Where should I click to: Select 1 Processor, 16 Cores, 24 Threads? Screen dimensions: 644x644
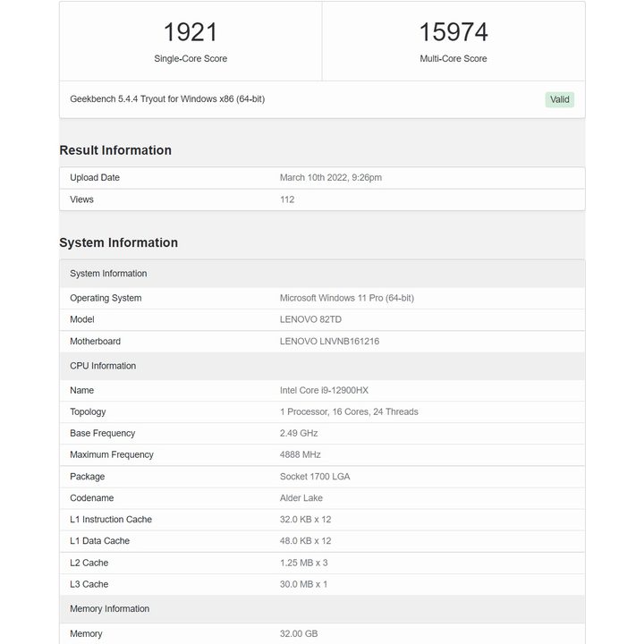(349, 412)
